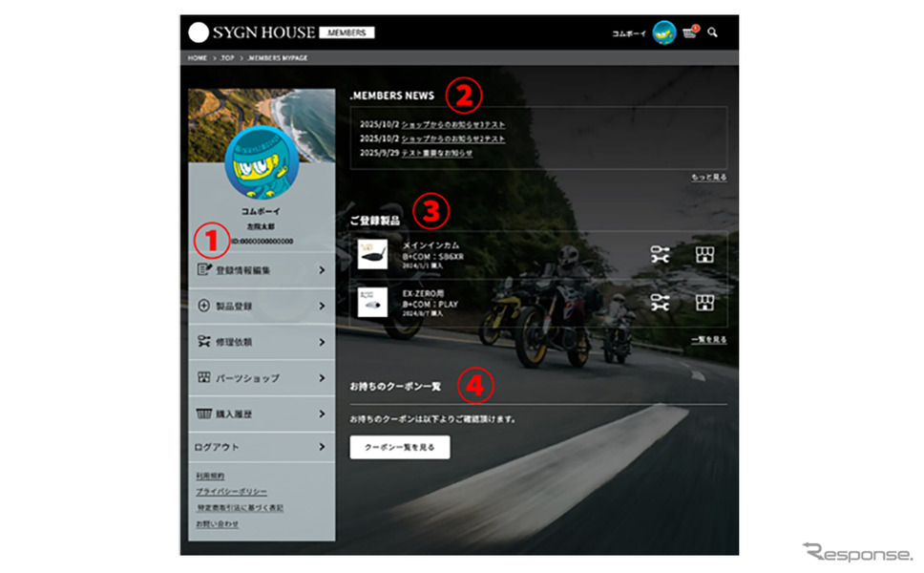Click the user avatar in the header
924x573 pixels.
point(664,32)
